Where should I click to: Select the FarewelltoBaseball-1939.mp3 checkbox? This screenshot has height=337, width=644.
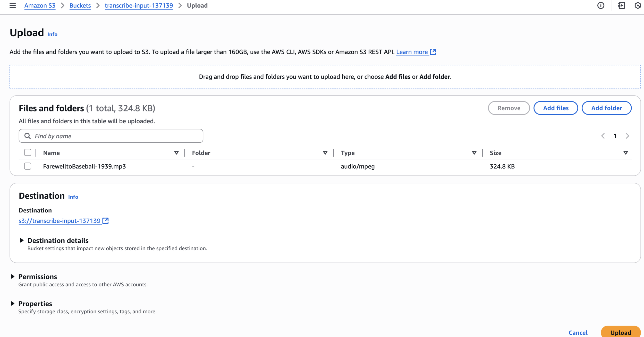(x=28, y=166)
